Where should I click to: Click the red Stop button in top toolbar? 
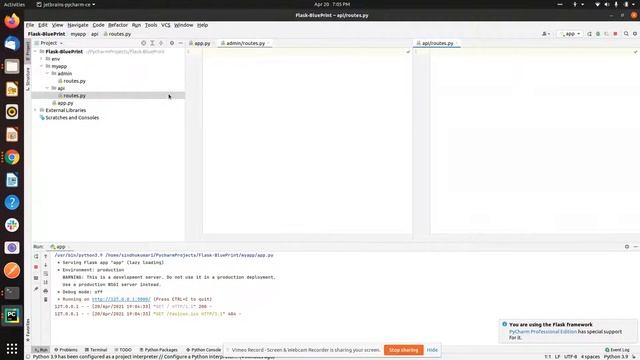coord(616,34)
